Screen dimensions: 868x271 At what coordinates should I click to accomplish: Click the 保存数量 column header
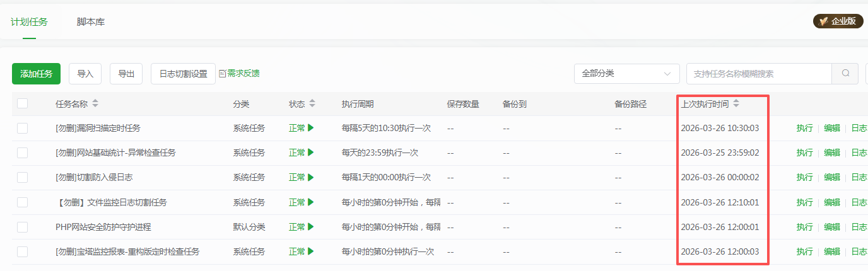click(x=463, y=103)
